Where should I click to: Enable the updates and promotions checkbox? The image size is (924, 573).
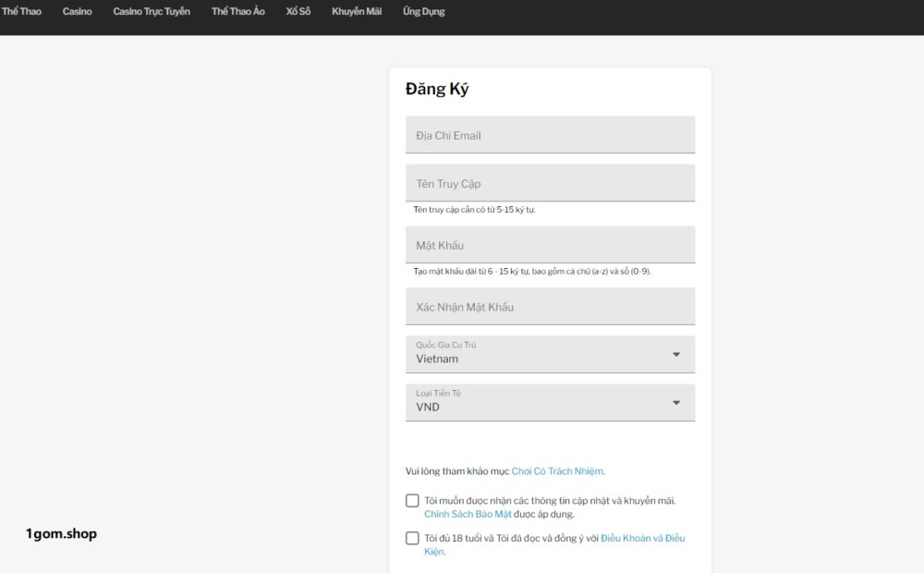[x=412, y=501]
